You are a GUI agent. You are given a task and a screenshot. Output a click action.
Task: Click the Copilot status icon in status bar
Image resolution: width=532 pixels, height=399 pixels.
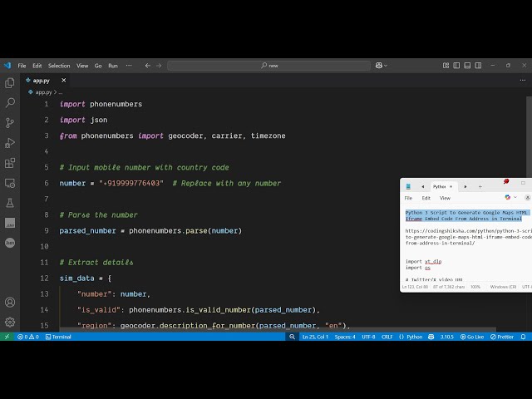coord(431,337)
